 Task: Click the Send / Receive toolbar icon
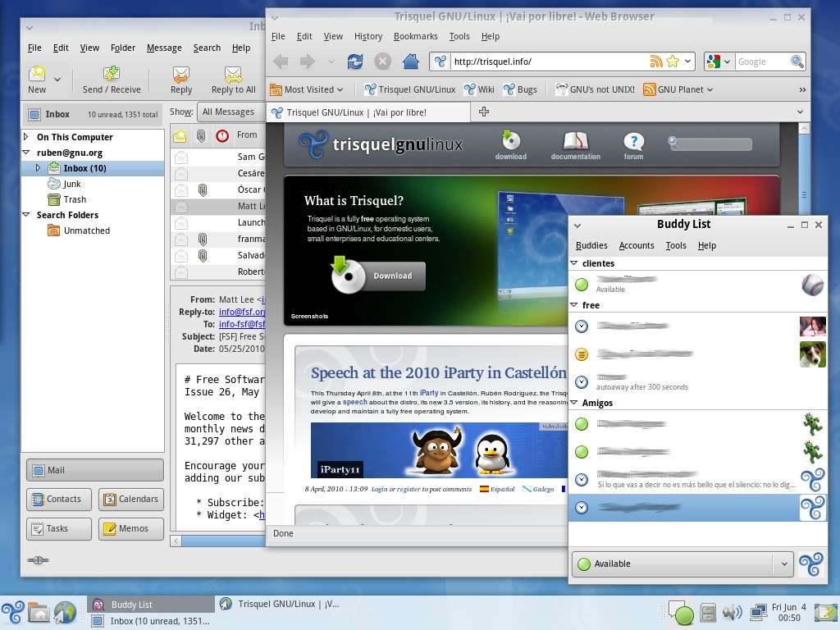pos(112,73)
